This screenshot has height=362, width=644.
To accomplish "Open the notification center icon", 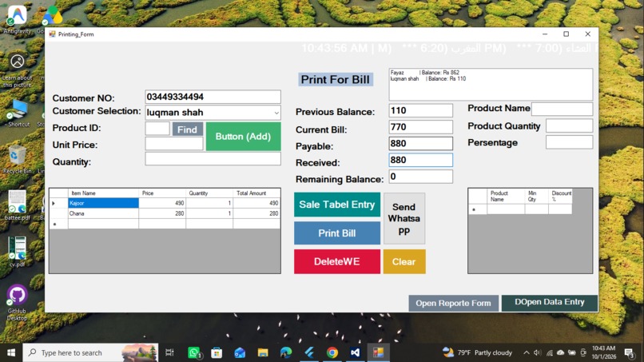I will click(x=629, y=352).
